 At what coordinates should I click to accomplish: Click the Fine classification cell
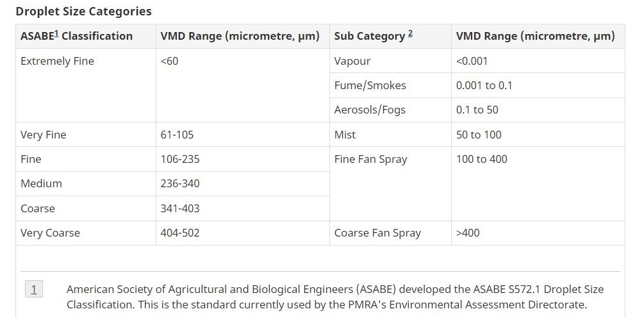86,159
